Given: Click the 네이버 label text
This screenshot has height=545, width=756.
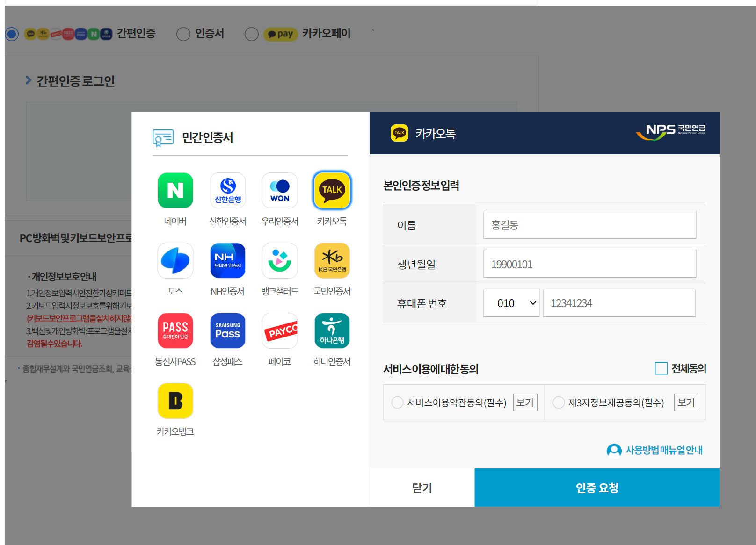Looking at the screenshot, I should click(175, 221).
